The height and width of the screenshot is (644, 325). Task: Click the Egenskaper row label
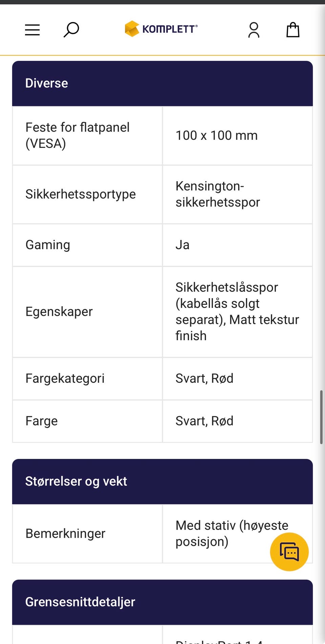[59, 312]
